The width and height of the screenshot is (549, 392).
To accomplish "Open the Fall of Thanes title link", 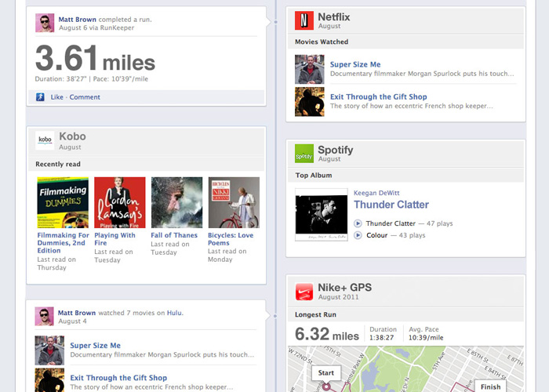I will point(174,235).
